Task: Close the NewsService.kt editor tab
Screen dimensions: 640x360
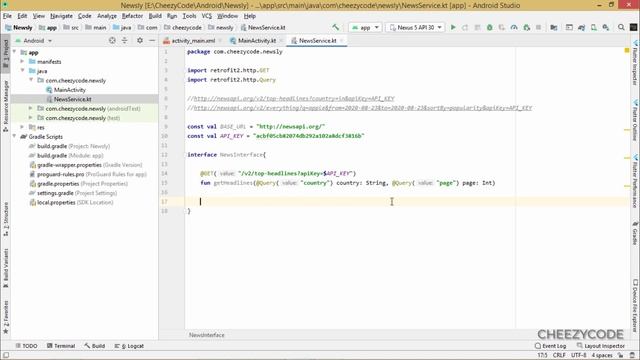Action: pyautogui.click(x=342, y=40)
